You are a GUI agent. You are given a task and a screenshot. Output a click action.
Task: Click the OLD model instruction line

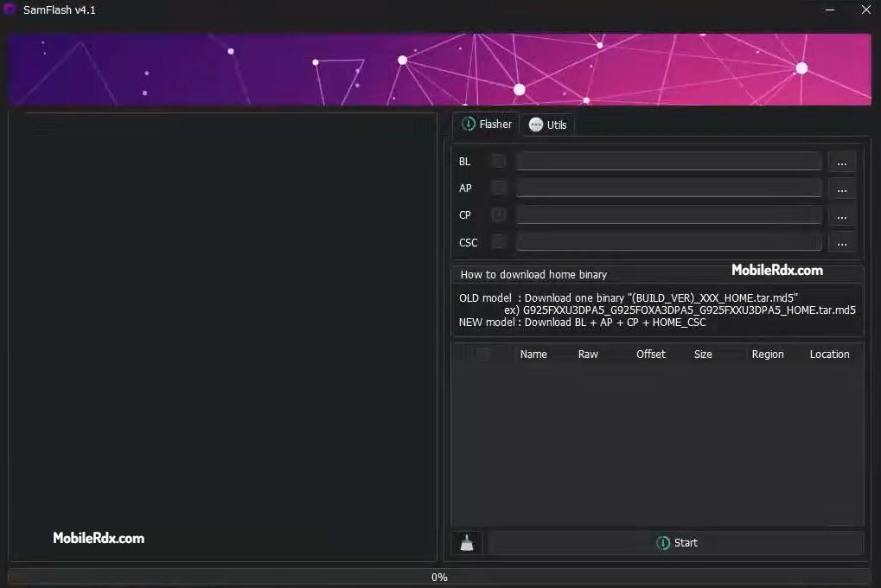pyautogui.click(x=629, y=298)
